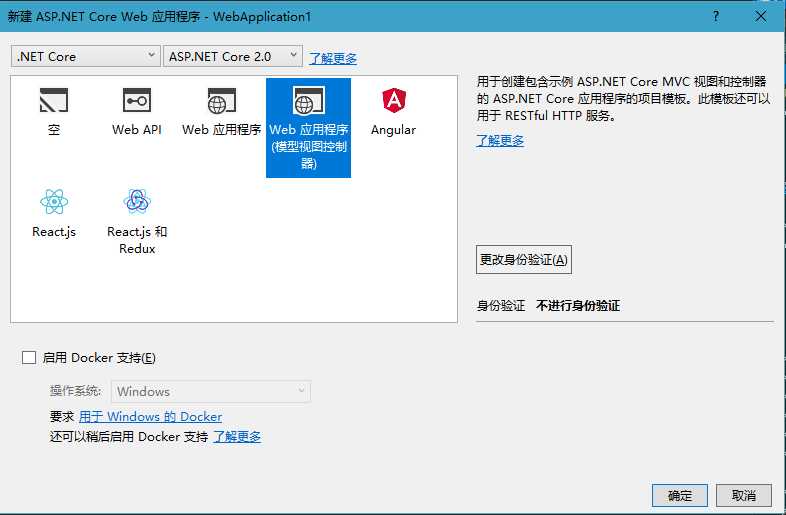Close the new project dialog
This screenshot has width=786, height=515.
click(760, 16)
